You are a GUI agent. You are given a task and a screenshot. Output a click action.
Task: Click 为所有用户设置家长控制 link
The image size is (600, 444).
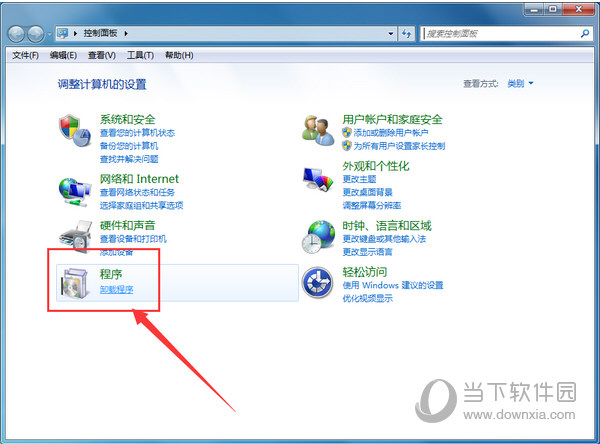[399, 146]
